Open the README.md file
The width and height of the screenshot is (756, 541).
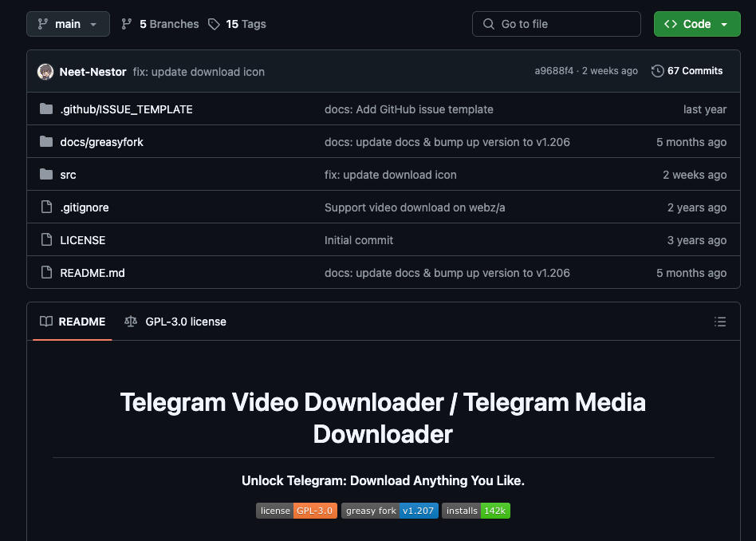coord(93,273)
